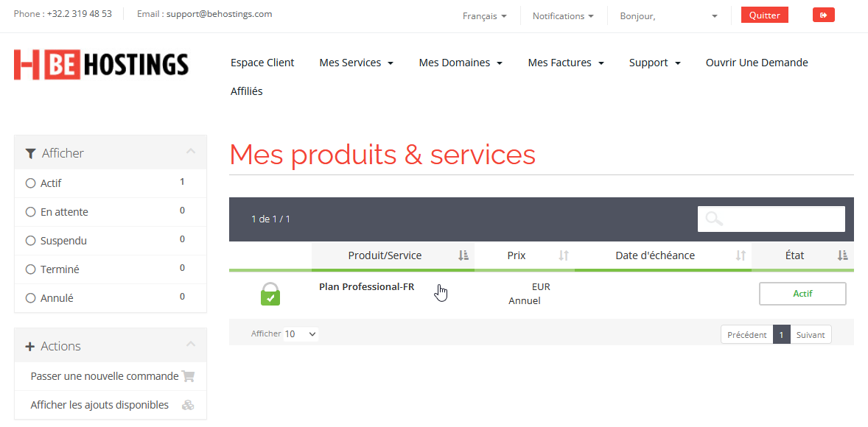Select the Terminé filter radio button
The height and width of the screenshot is (427, 868).
(x=30, y=269)
